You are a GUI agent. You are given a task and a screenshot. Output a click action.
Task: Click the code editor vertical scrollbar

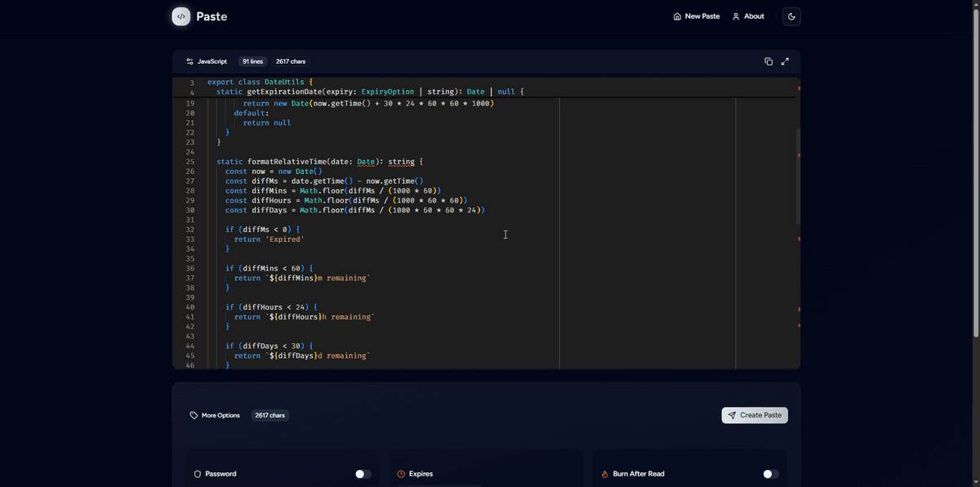pyautogui.click(x=798, y=176)
